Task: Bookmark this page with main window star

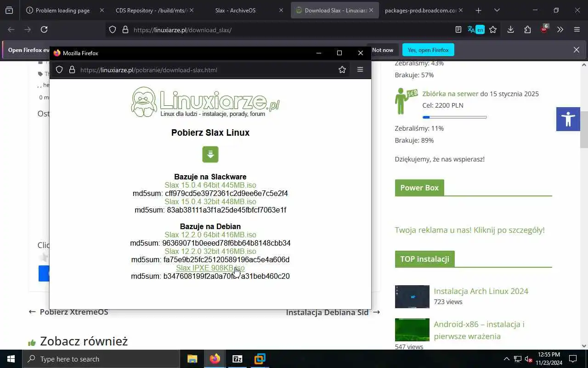Action: (x=493, y=29)
